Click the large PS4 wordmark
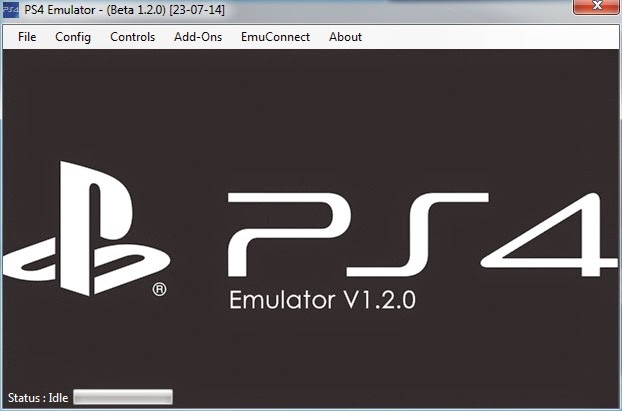Viewport: 622px width, 411px height. (422, 235)
